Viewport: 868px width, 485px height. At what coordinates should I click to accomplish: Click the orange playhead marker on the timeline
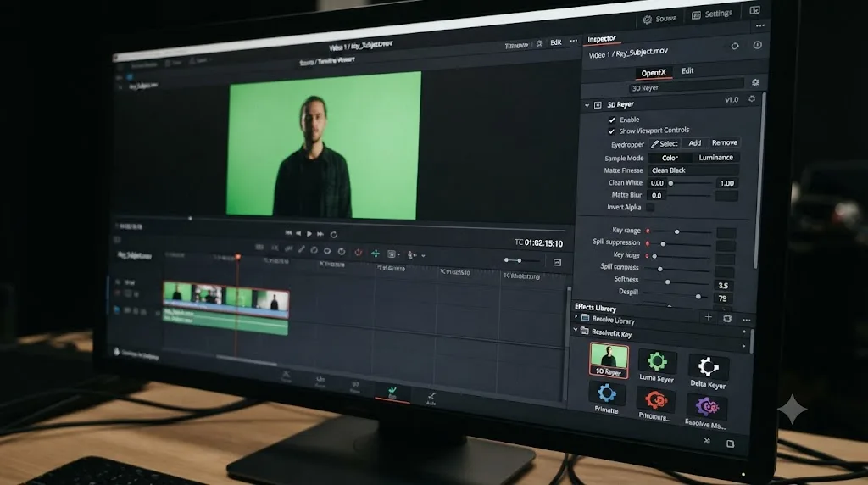point(238,257)
